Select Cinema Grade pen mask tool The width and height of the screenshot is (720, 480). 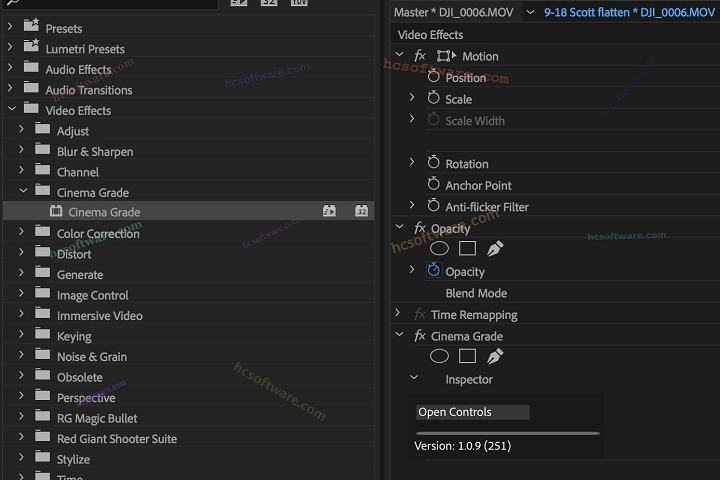coord(494,356)
